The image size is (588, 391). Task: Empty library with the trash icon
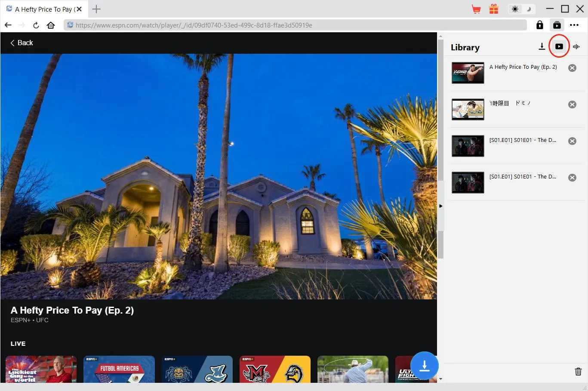coord(578,372)
